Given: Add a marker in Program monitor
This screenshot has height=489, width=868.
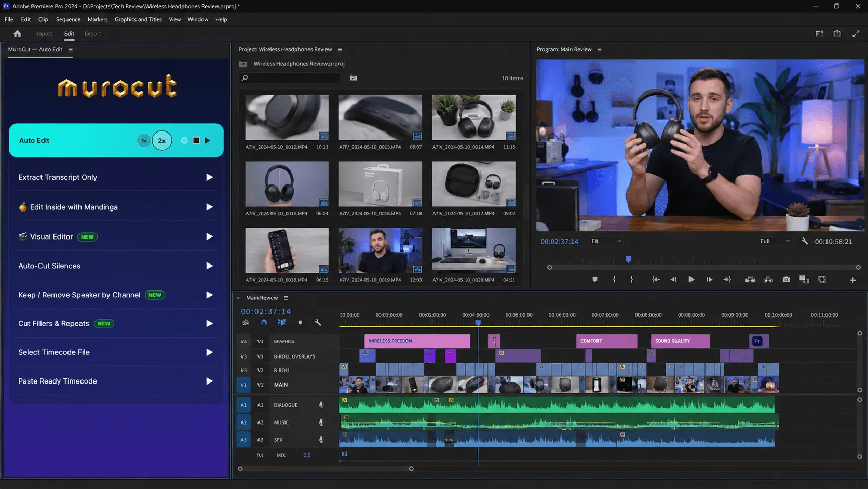Looking at the screenshot, I should coord(595,280).
